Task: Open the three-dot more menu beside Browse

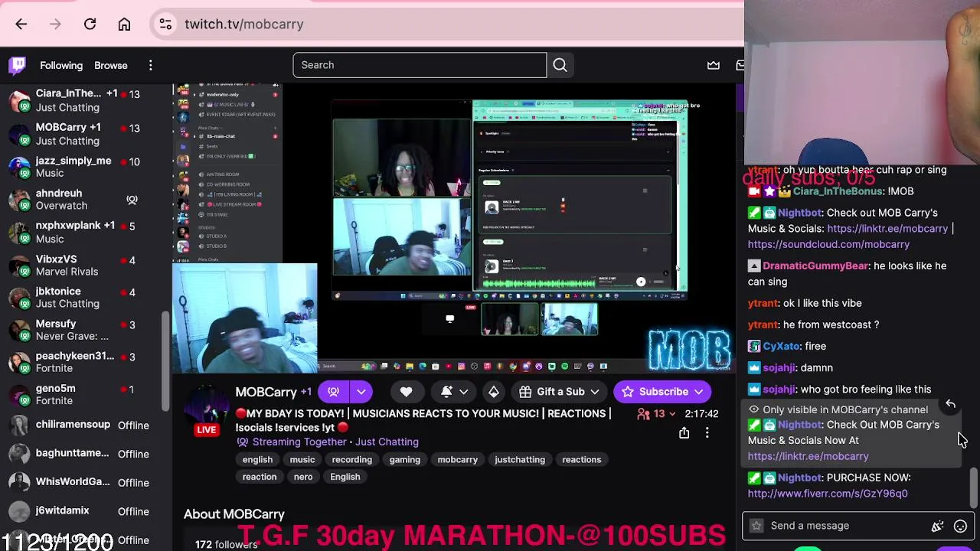Action: 151,65
